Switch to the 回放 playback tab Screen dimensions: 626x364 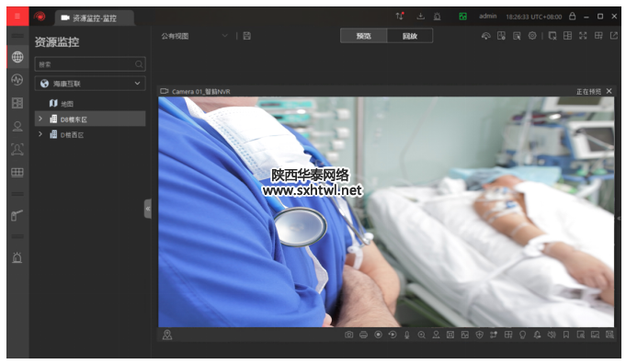pyautogui.click(x=410, y=36)
